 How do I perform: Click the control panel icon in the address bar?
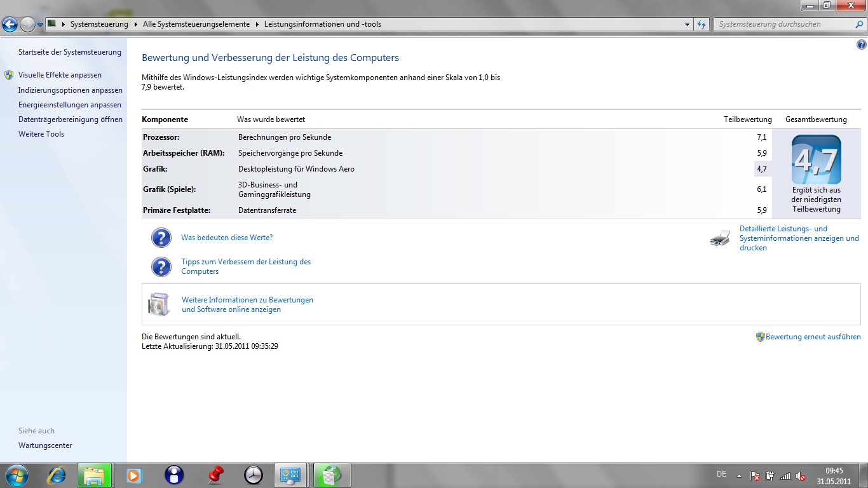[x=52, y=24]
